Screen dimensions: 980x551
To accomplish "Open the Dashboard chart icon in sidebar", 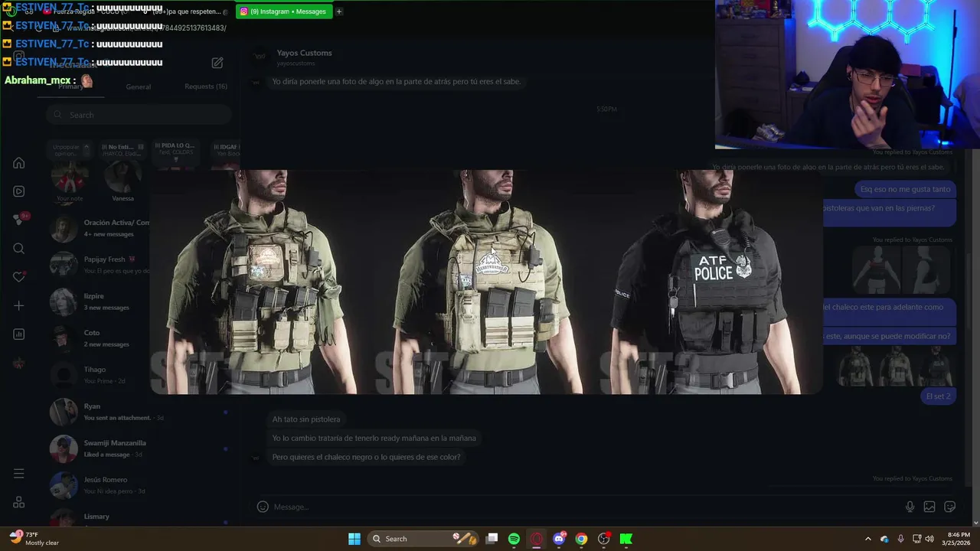I will tap(19, 334).
